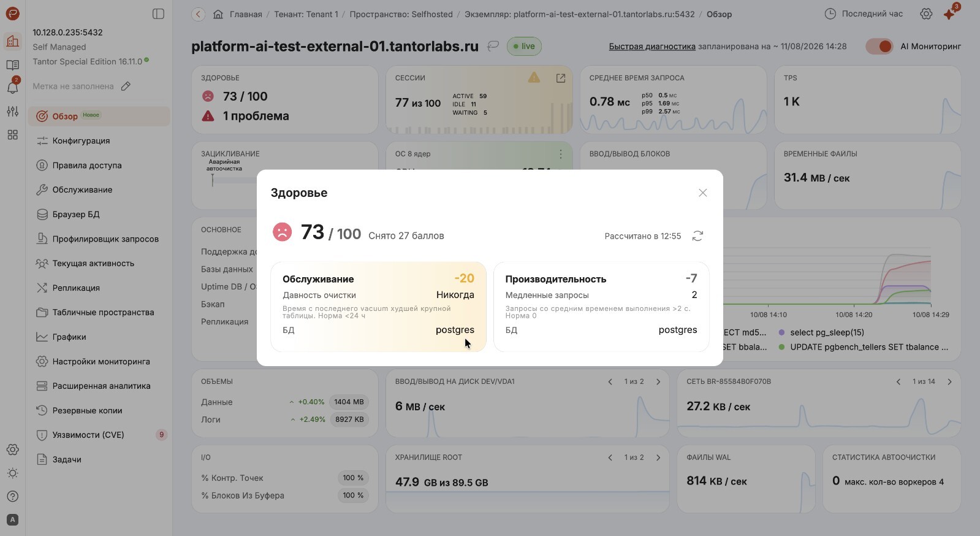Image resolution: width=980 pixels, height=536 pixels.
Task: Open Расширенная аналитика
Action: [x=99, y=386]
